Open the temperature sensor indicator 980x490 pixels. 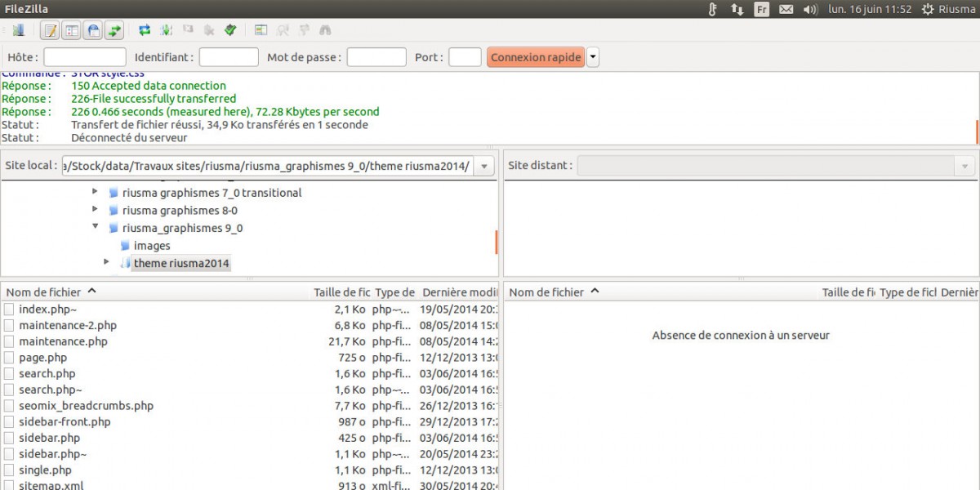[713, 9]
